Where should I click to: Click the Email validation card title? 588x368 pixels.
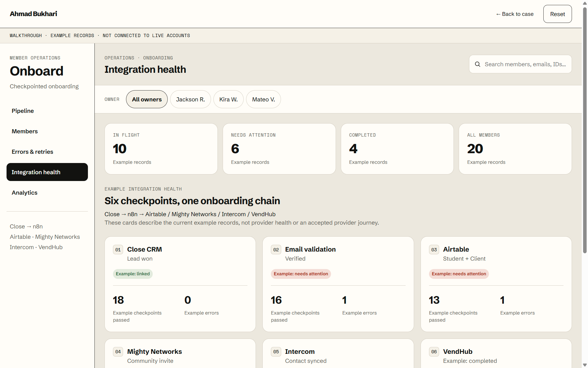coord(310,249)
